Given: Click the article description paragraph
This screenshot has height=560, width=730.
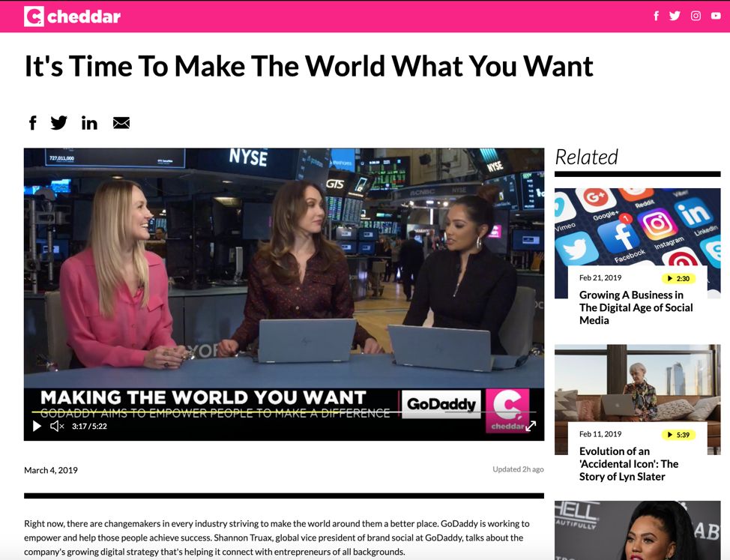Looking at the screenshot, I should tap(277, 538).
